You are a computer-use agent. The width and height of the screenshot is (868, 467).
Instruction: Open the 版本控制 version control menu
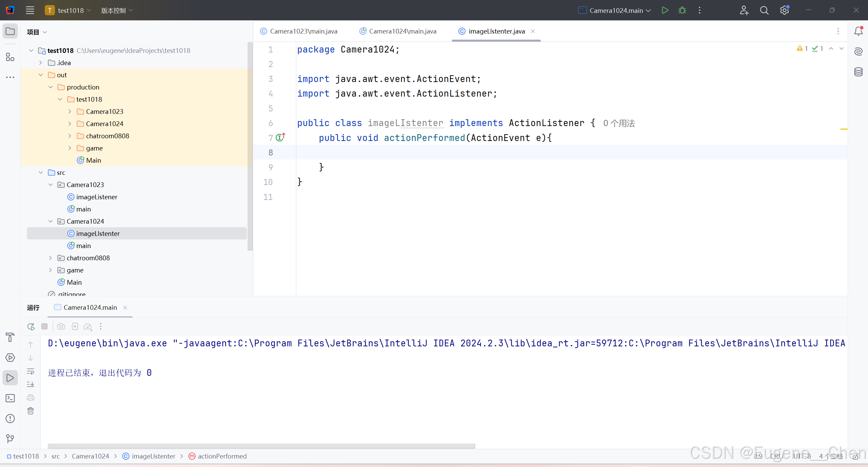click(117, 11)
